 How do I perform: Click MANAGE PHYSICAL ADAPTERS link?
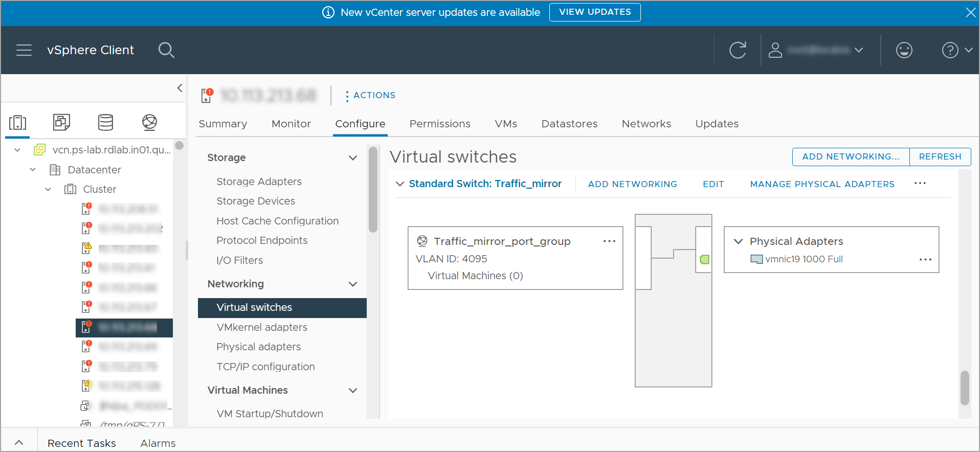[x=822, y=184]
